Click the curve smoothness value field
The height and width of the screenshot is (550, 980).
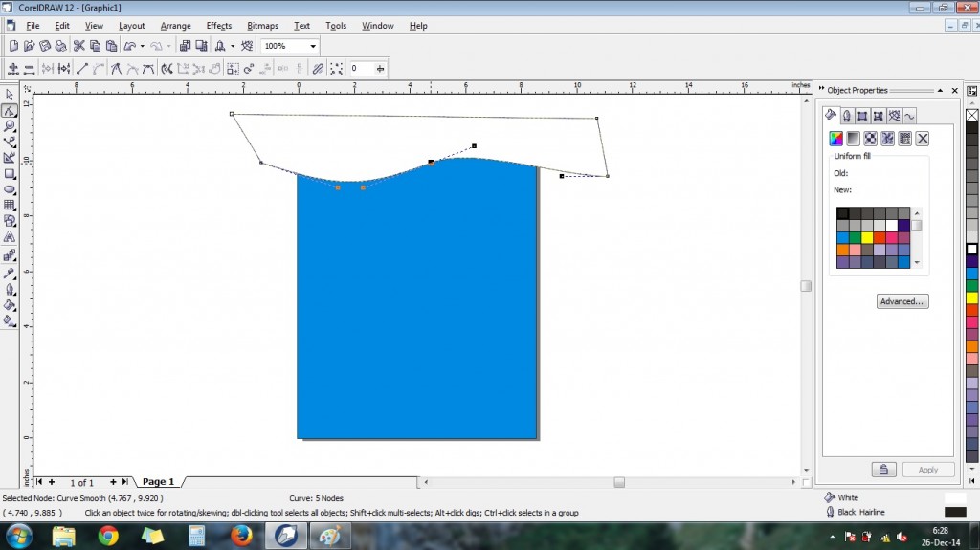pos(360,69)
